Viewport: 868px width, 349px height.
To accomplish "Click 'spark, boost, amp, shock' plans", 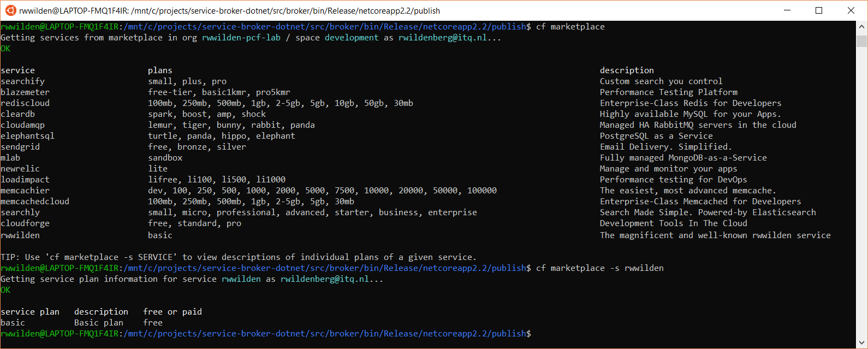I will (x=207, y=114).
